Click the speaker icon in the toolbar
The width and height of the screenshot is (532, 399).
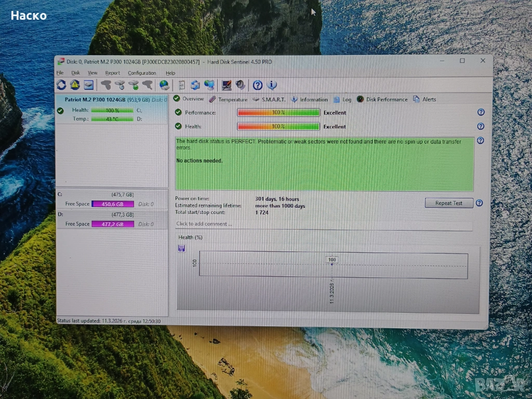tap(241, 85)
